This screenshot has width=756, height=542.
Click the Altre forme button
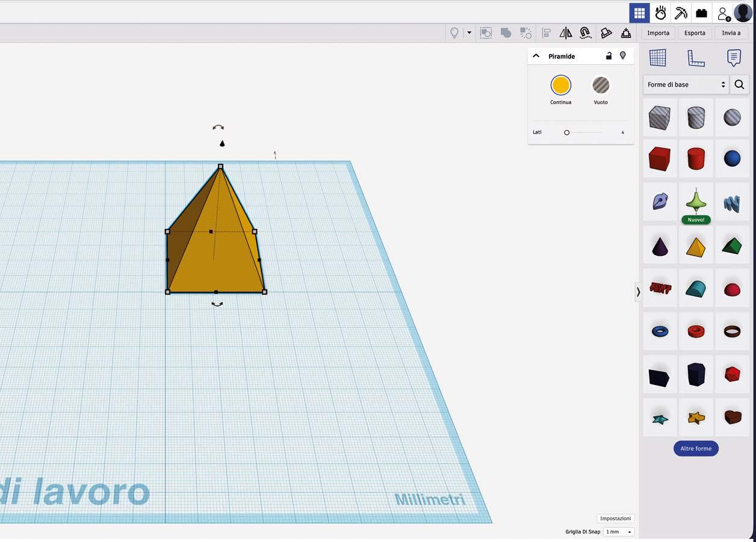[x=696, y=448]
